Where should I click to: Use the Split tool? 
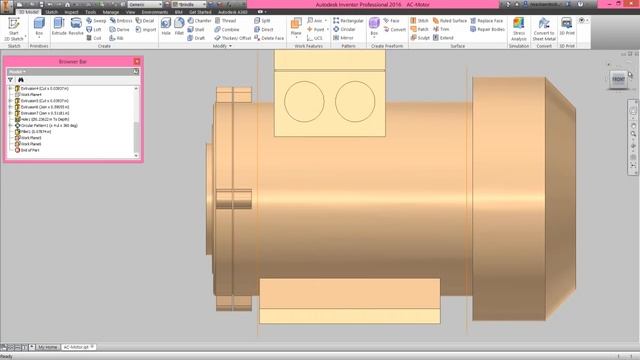(262, 20)
